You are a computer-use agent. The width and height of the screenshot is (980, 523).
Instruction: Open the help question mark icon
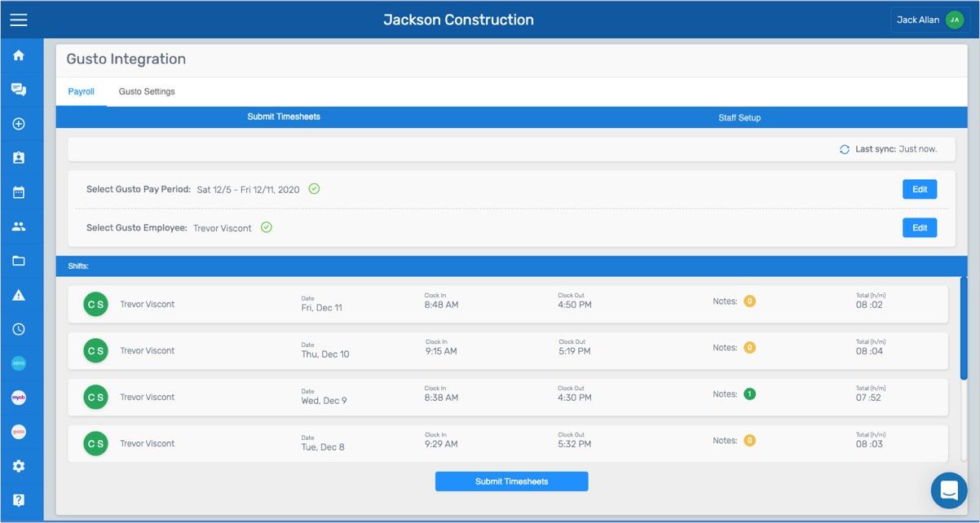click(19, 500)
